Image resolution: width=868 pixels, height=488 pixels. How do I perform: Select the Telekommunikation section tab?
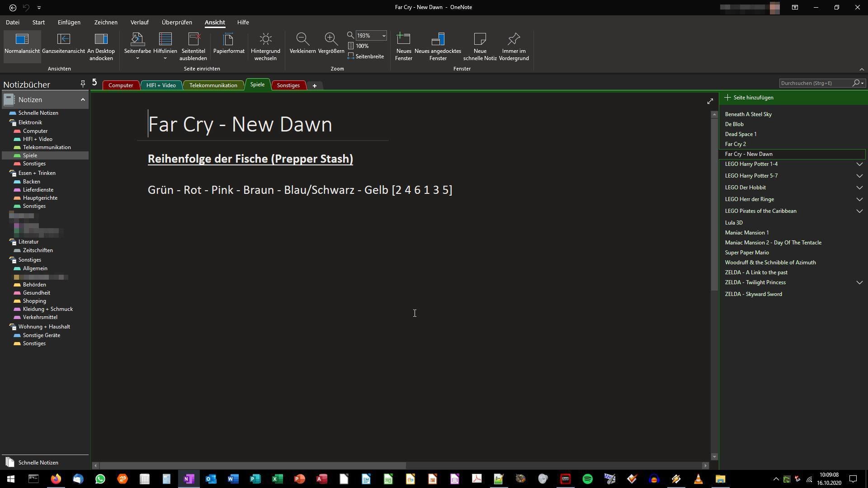(213, 85)
